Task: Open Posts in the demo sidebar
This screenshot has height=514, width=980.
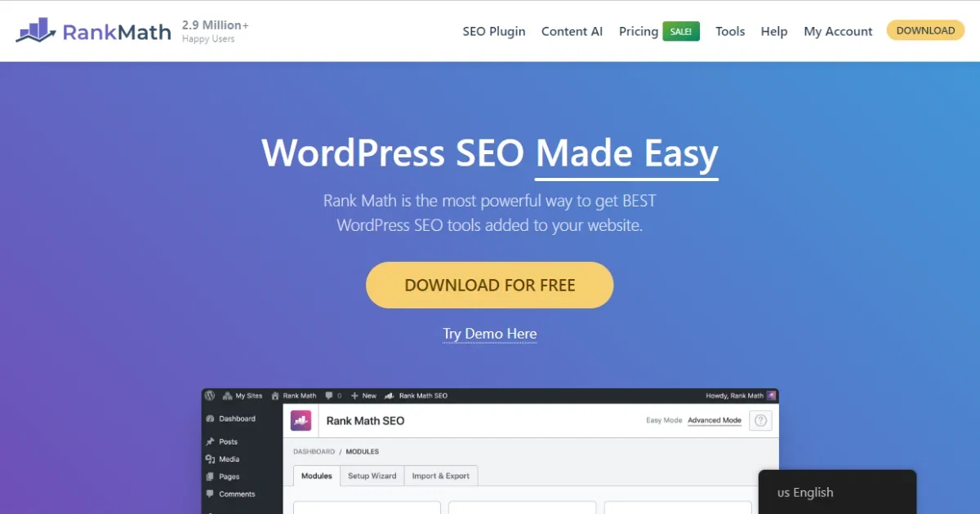Action: click(x=222, y=441)
